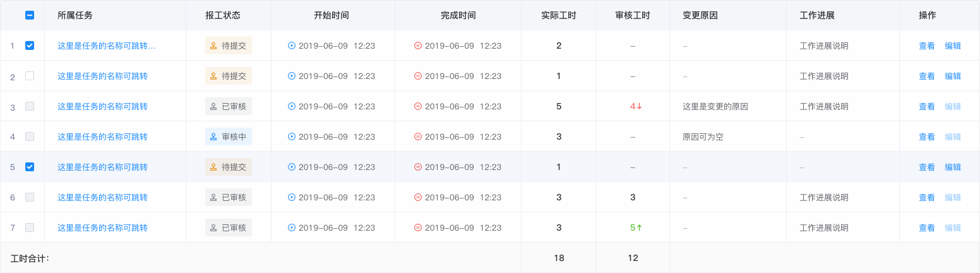Toggle the select-all checkbox in the header

click(x=30, y=15)
